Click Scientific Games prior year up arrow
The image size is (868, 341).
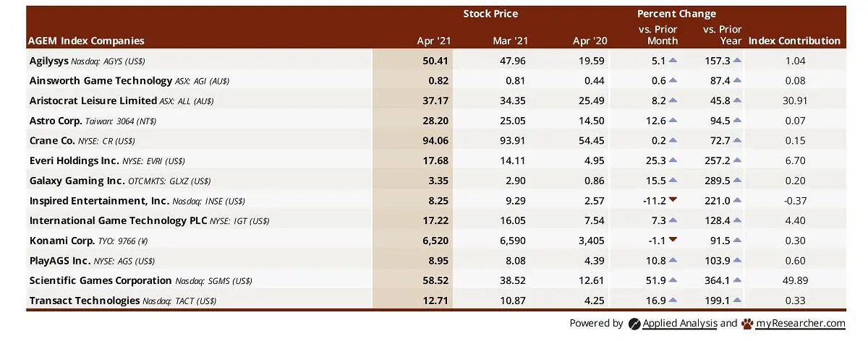point(737,280)
